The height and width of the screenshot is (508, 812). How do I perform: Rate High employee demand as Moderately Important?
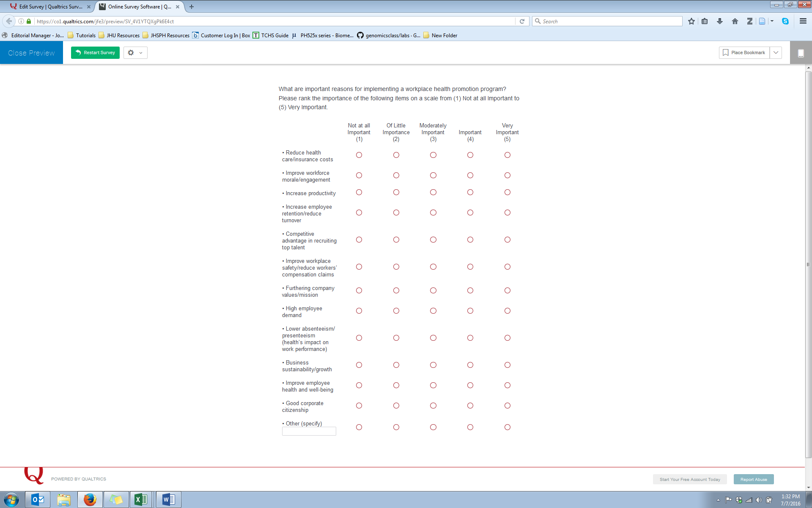coord(433,311)
